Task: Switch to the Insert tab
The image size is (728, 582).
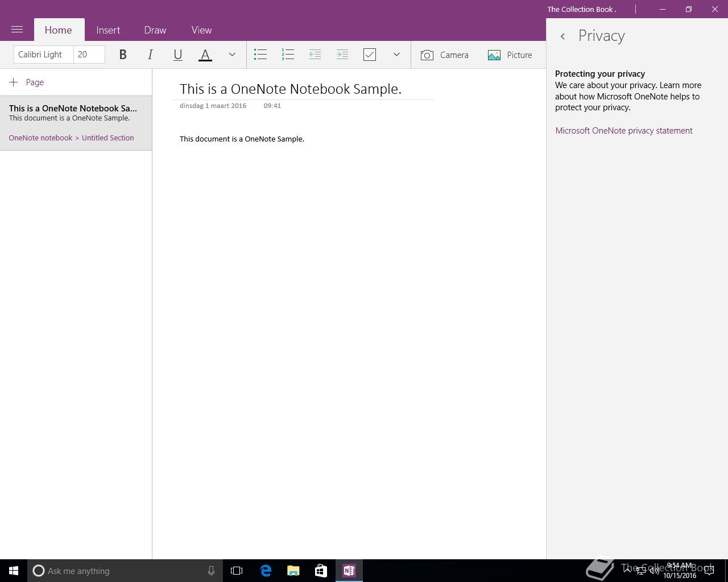Action: tap(108, 30)
